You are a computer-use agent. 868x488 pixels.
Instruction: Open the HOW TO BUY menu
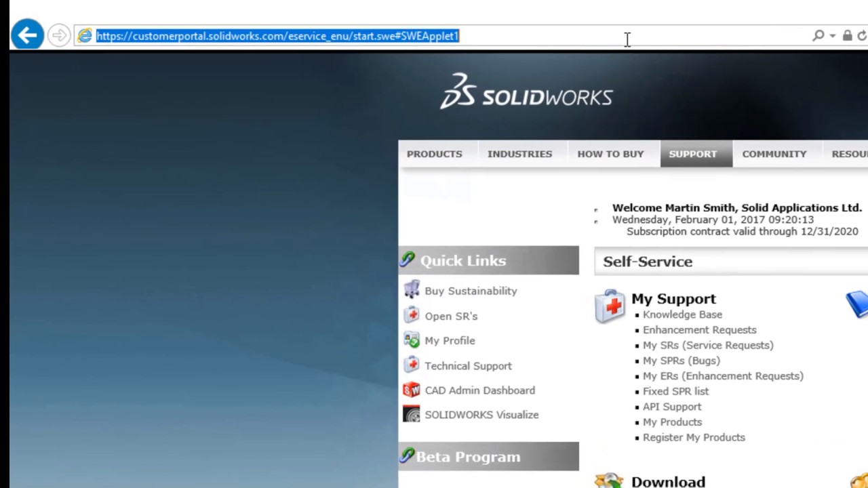click(610, 154)
